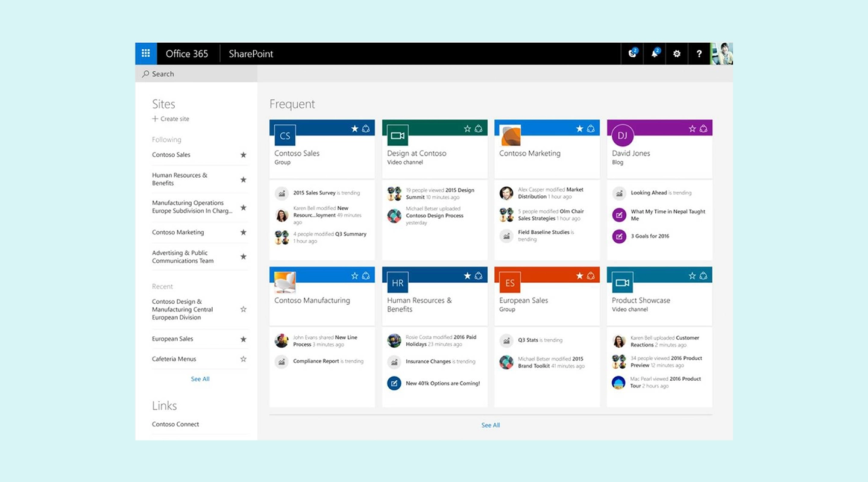868x482 pixels.
Task: Open Contoso Connect link
Action: tap(175, 424)
